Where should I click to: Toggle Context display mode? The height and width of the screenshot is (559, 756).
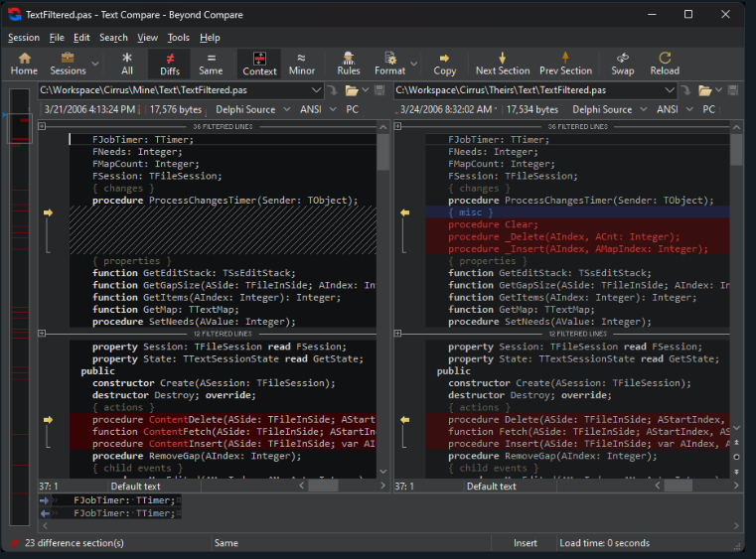click(x=259, y=64)
